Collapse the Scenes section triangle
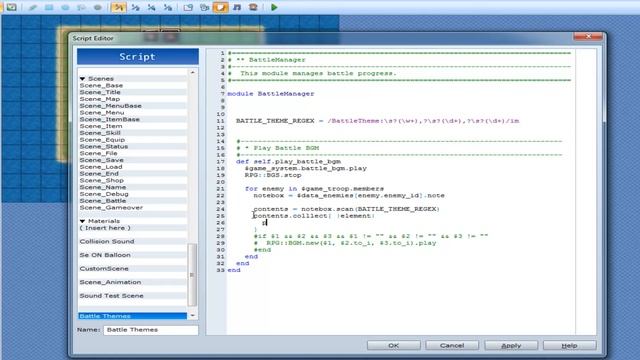Image resolution: width=640 pixels, height=360 pixels. [82, 78]
